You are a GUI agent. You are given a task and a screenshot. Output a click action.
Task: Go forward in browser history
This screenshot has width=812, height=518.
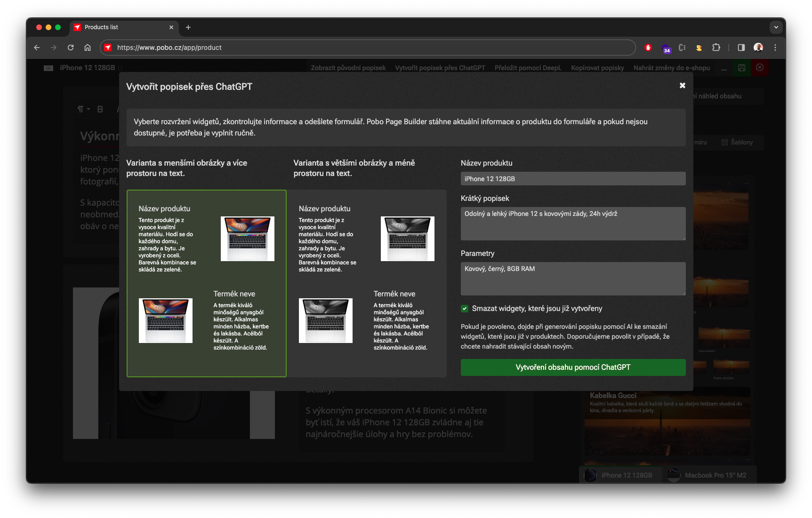(x=54, y=48)
